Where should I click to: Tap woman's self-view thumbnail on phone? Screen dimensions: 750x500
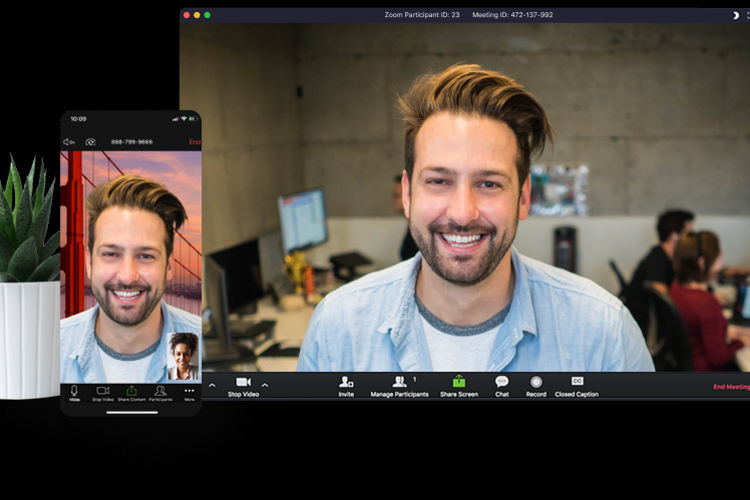183,356
